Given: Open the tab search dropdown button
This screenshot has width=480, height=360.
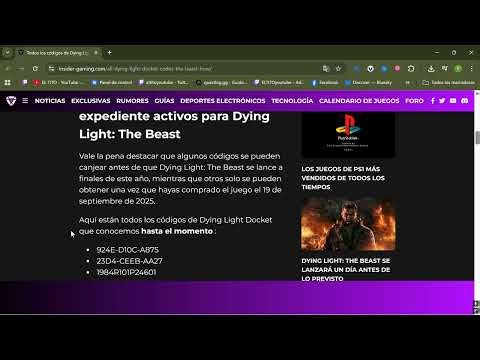Looking at the screenshot, I should 7,53.
